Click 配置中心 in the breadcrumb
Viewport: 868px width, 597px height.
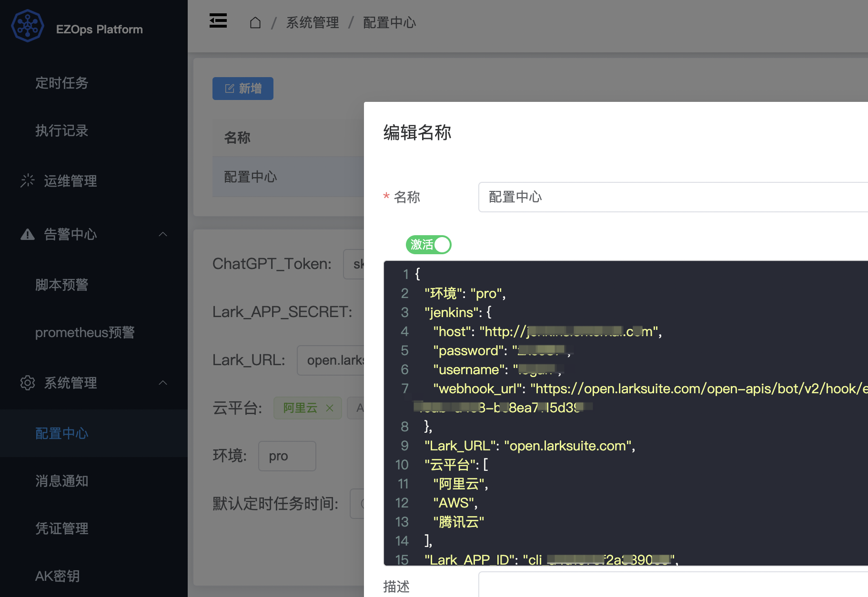coord(390,22)
